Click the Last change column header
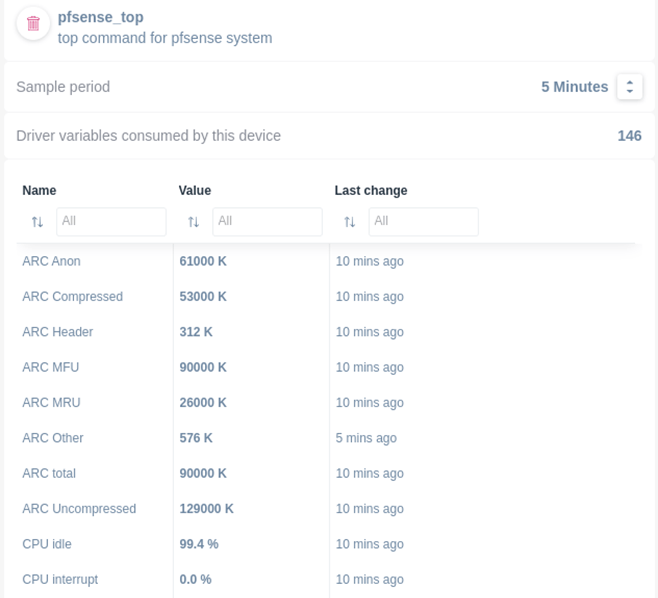The image size is (658, 598). click(371, 191)
